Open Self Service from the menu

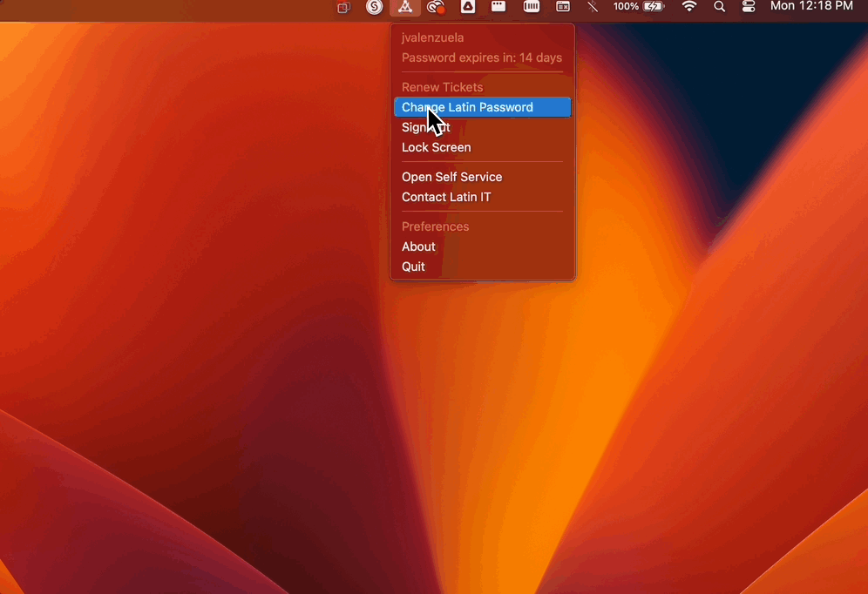coord(451,177)
